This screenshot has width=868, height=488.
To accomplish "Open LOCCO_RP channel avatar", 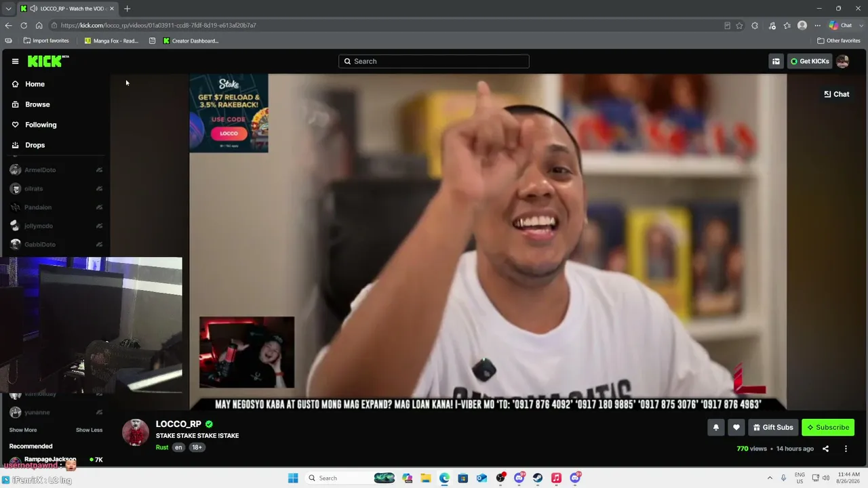I will pyautogui.click(x=136, y=432).
